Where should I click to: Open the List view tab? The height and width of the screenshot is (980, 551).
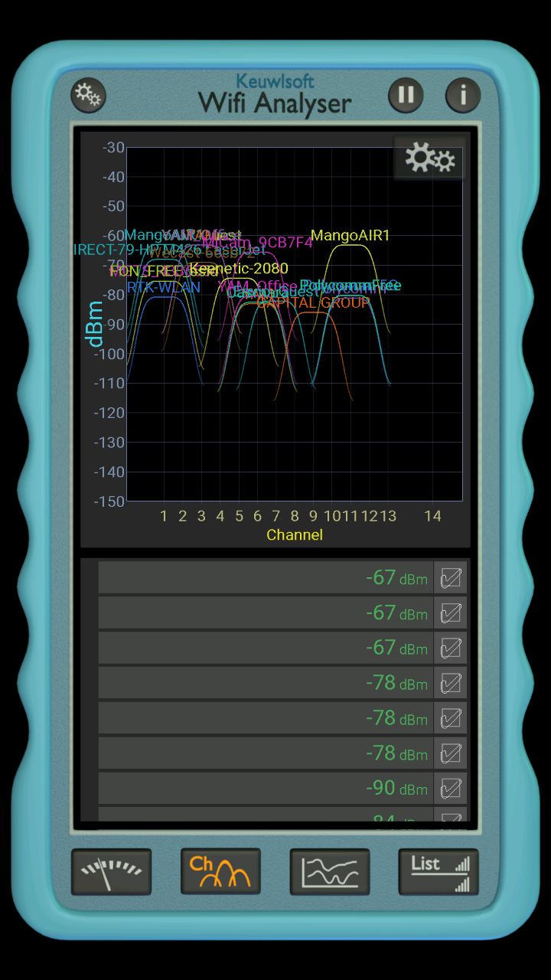tap(439, 872)
